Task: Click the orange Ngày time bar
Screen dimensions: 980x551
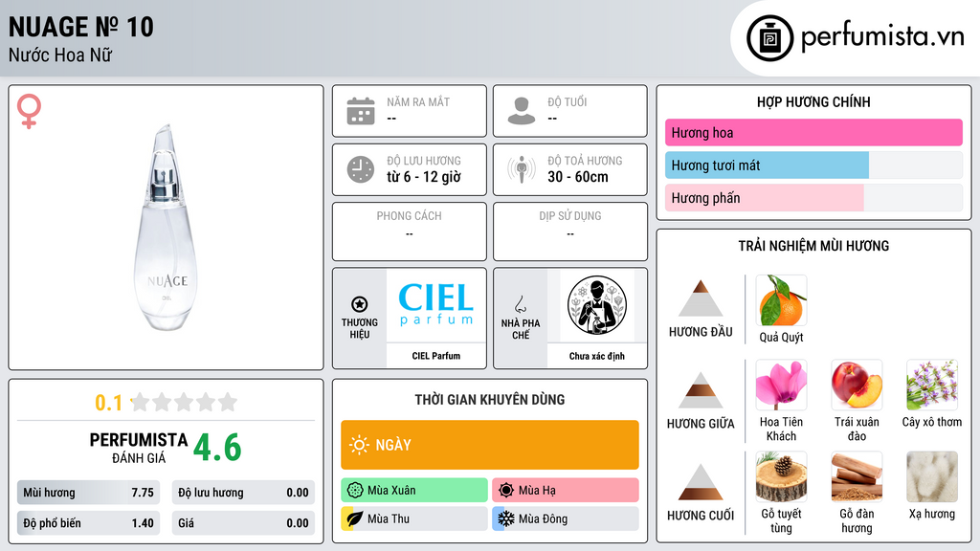Action: (x=490, y=445)
